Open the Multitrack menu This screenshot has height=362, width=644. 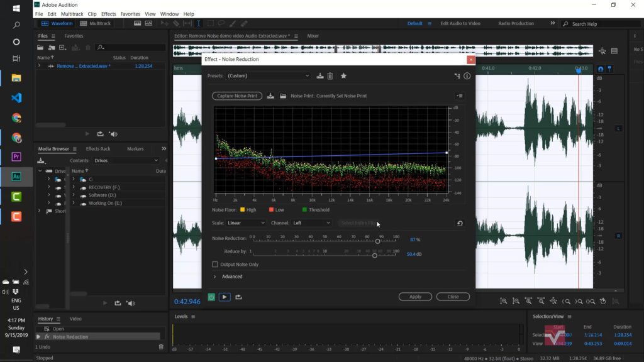72,14
